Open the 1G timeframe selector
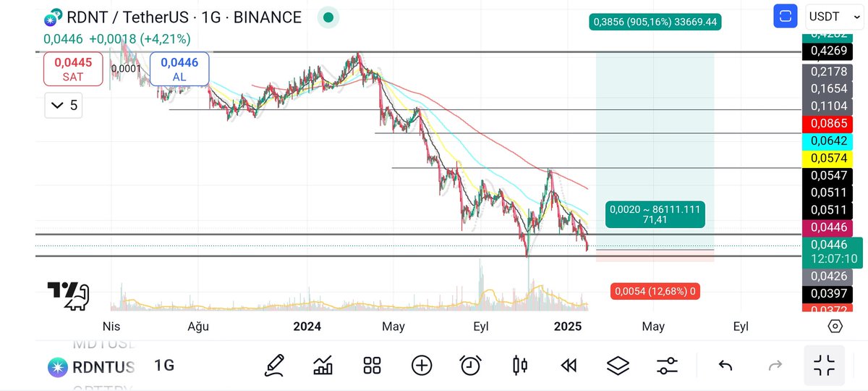The height and width of the screenshot is (391, 868). click(x=164, y=366)
